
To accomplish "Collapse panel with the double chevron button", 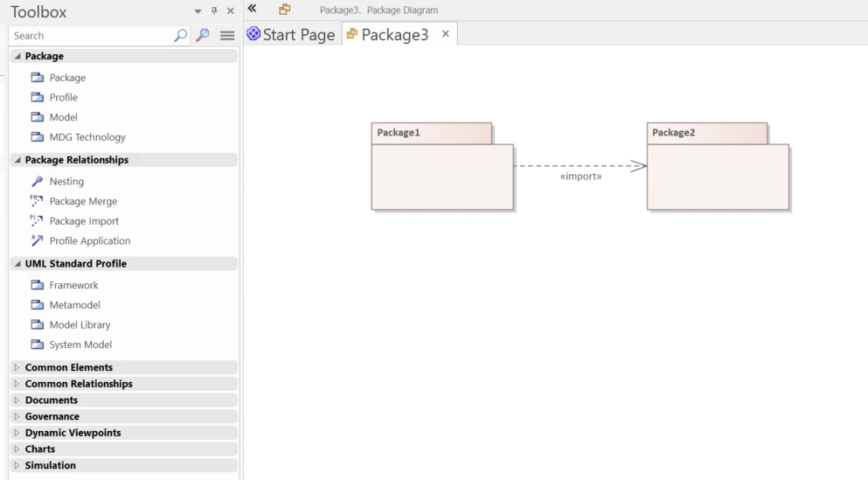I will point(252,8).
